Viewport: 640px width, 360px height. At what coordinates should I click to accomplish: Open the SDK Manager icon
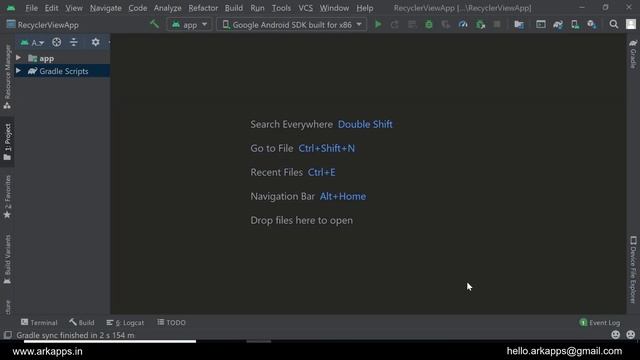tap(592, 24)
